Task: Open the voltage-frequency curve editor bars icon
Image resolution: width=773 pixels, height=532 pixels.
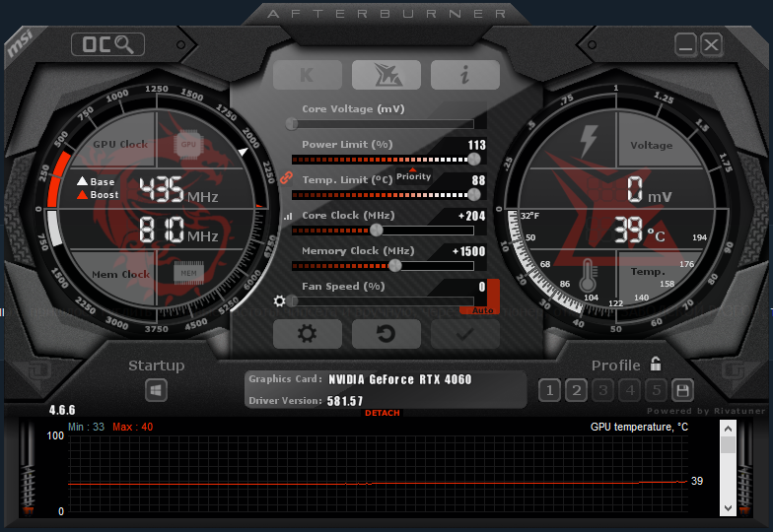Action: click(288, 216)
